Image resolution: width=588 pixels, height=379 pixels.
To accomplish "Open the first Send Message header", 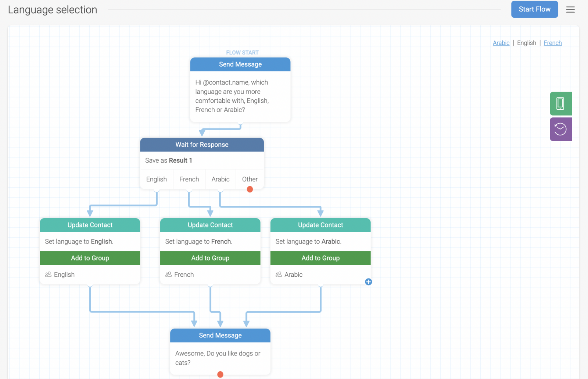I will tap(240, 64).
